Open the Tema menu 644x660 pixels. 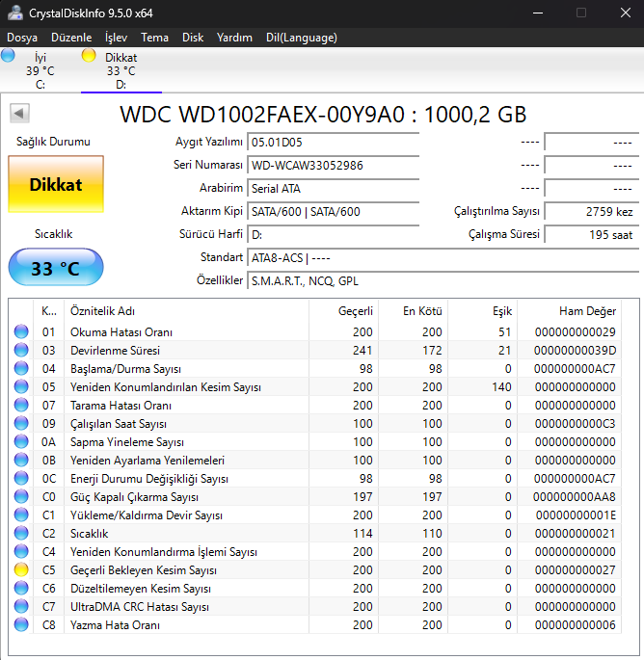154,38
